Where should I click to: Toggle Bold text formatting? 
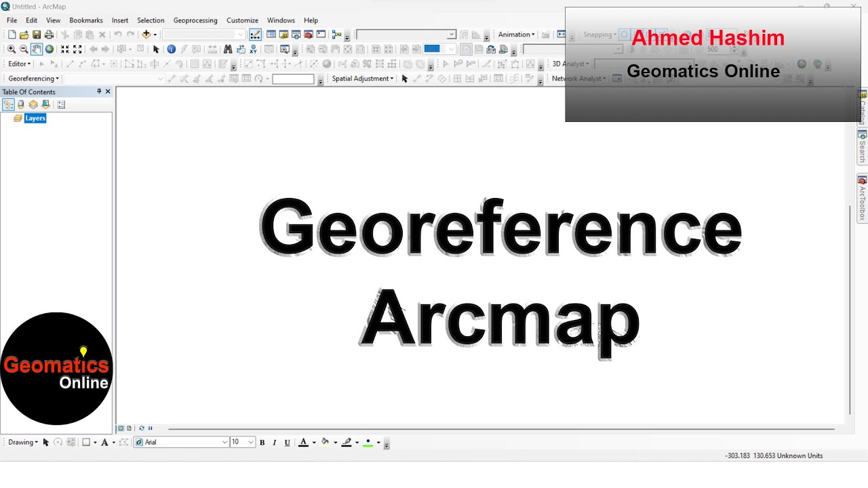pos(262,443)
